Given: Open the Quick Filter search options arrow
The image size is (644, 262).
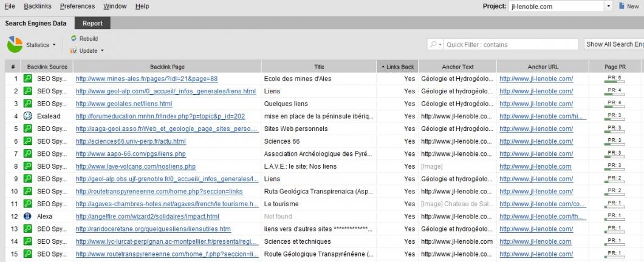Looking at the screenshot, I should pyautogui.click(x=440, y=44).
